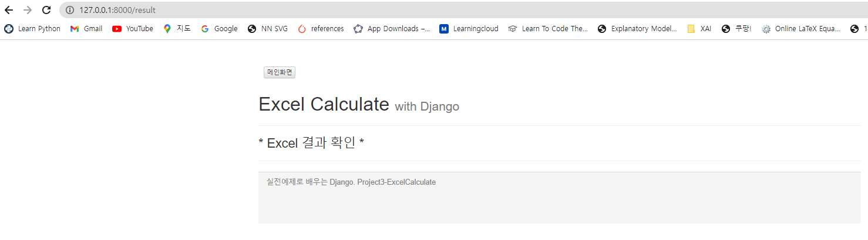The height and width of the screenshot is (240, 868).
Task: Open the NN SVG bookmark
Action: (x=268, y=28)
